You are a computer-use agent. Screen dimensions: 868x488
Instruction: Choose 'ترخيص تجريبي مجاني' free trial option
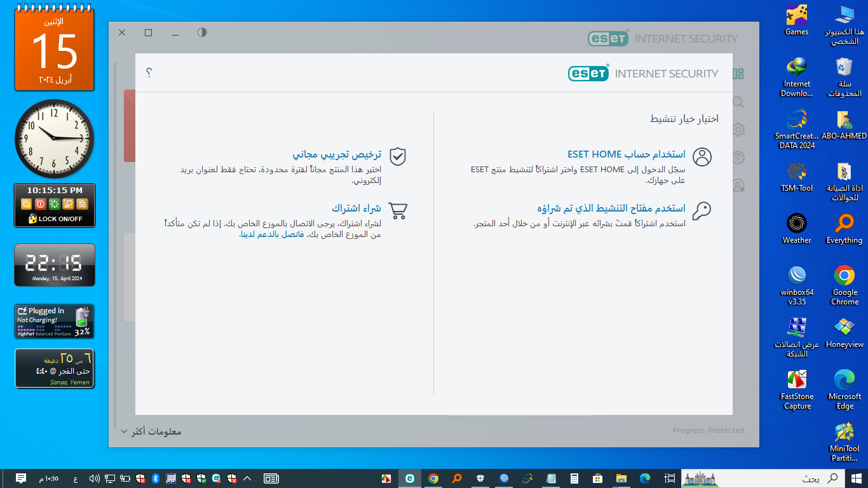[337, 154]
